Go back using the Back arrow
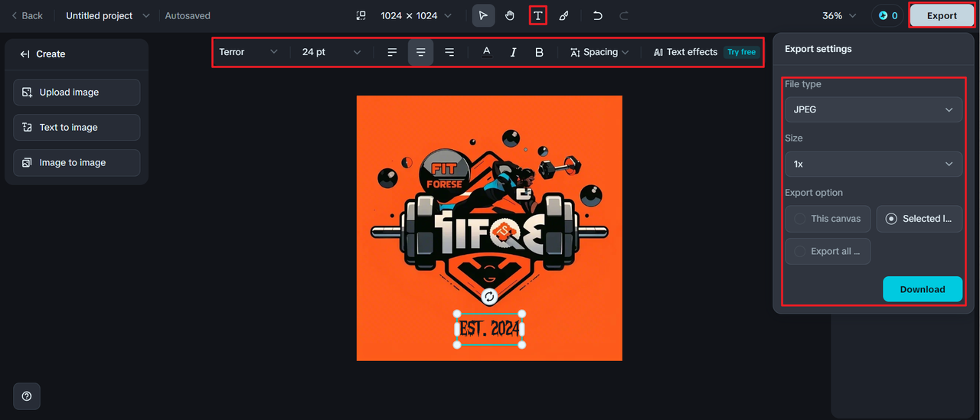 pos(28,15)
